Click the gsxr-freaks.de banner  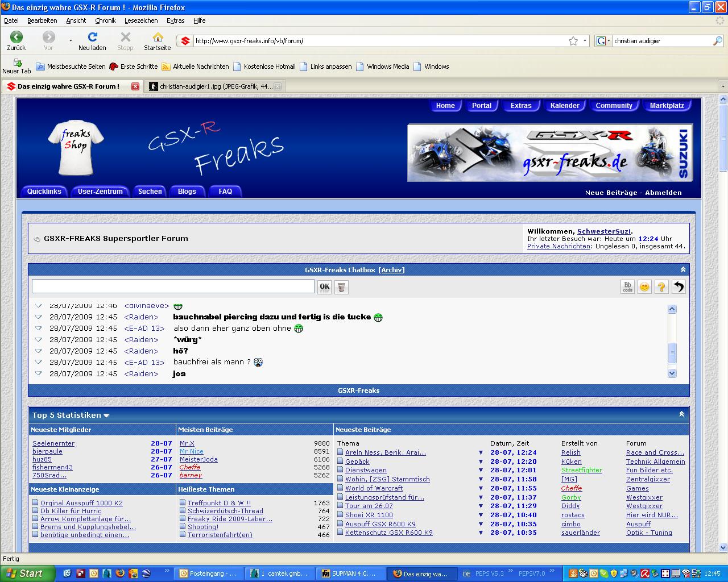click(550, 153)
